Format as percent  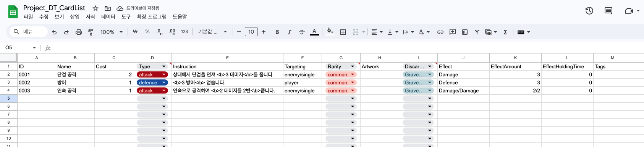(147, 32)
